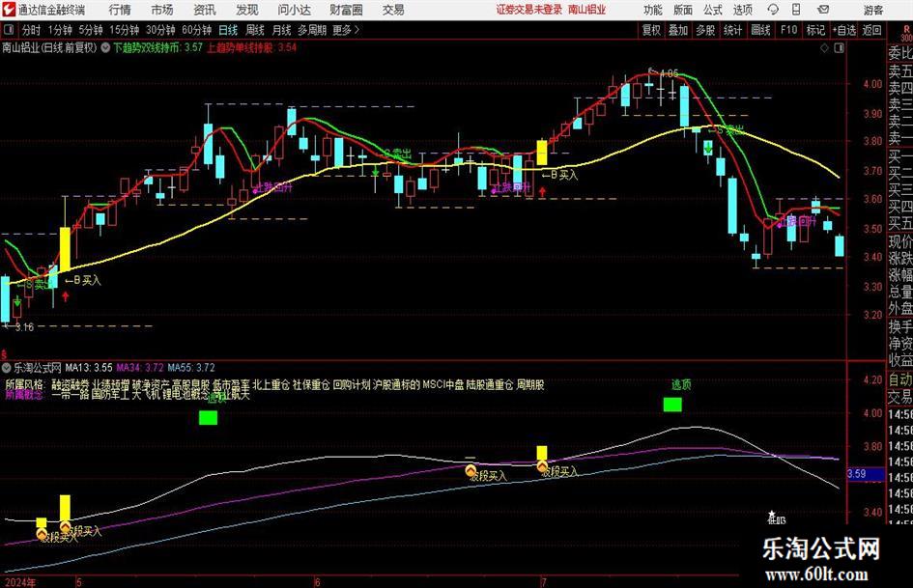Open the mail envelope icon
Screen dimensions: 913x588
(823, 10)
